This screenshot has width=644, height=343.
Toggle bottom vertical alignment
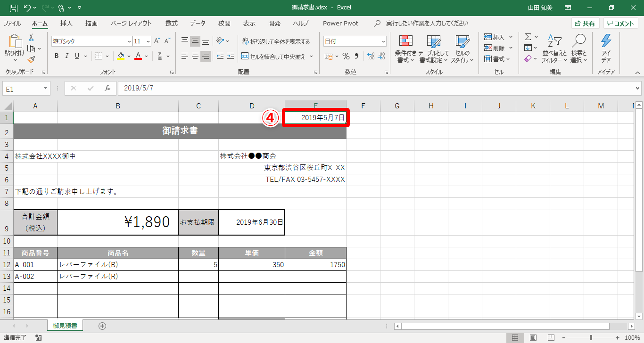click(x=206, y=41)
